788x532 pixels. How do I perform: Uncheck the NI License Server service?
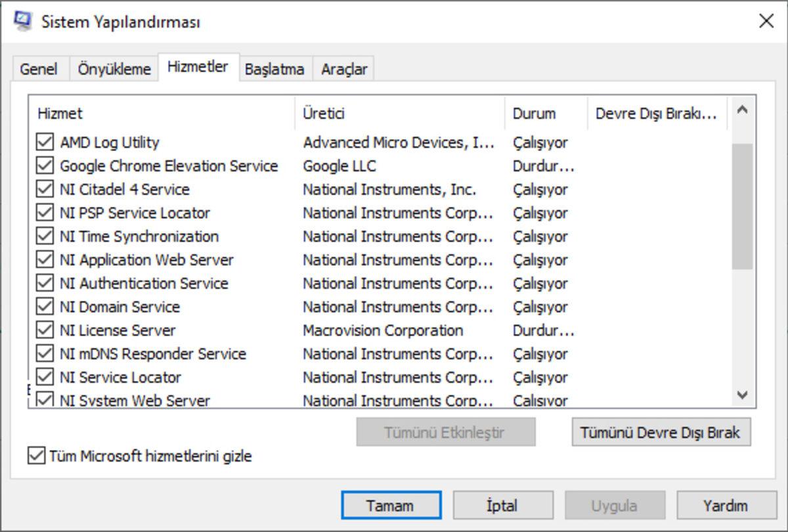(42, 330)
